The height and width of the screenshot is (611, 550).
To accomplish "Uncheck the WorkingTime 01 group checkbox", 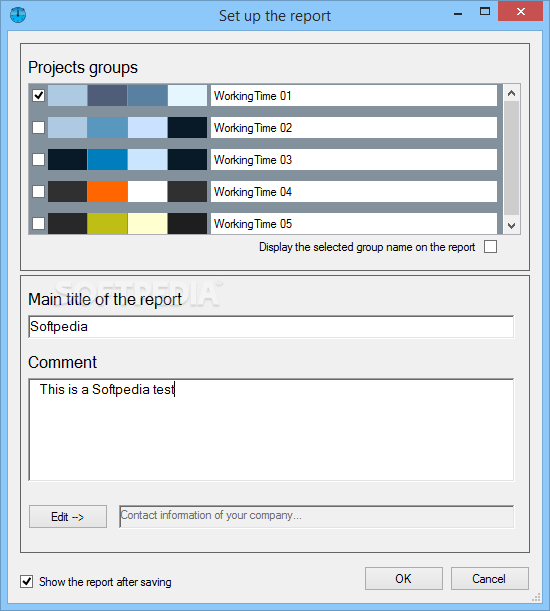I will pos(39,95).
